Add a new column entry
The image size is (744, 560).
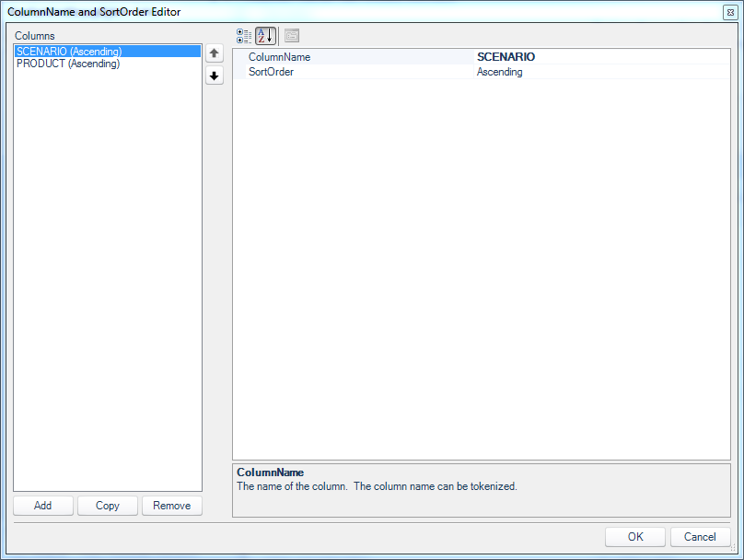(x=43, y=506)
